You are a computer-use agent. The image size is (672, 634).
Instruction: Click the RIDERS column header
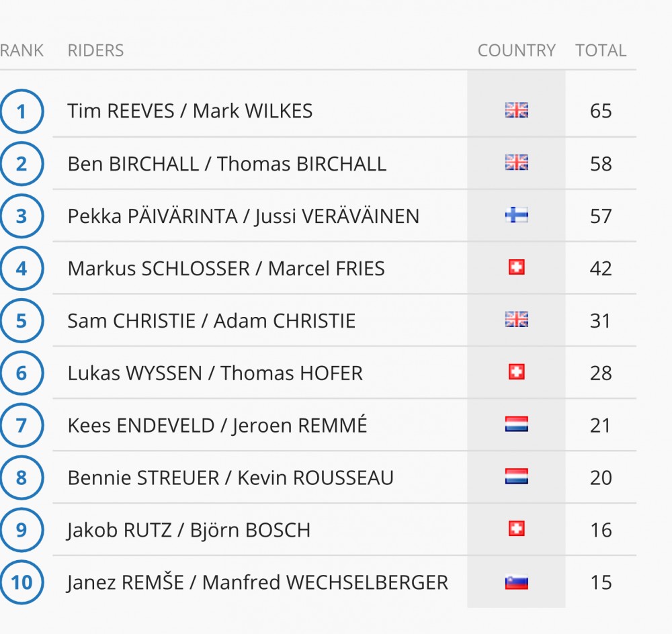(x=95, y=50)
